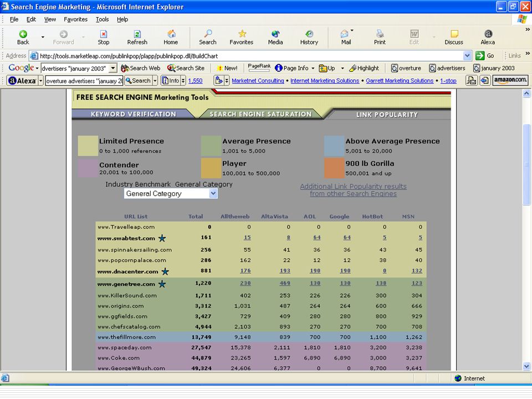Screen dimensions: 532x399
Task: Switch to Search Engine Saturation tab
Action: tap(260, 114)
